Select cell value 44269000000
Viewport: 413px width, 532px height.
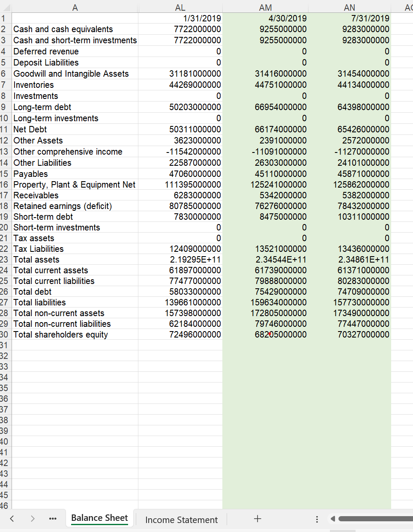180,85
